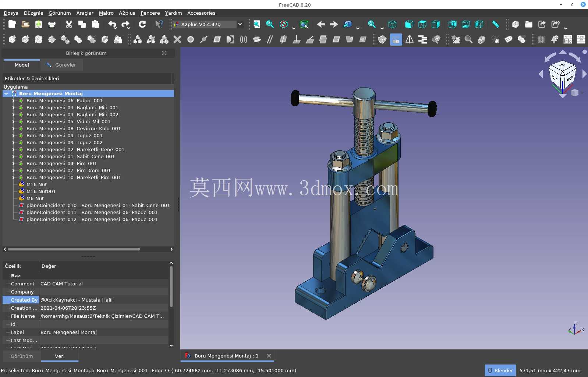Click the Fit Selection zoom icon
This screenshot has height=377, width=588.
[x=270, y=24]
